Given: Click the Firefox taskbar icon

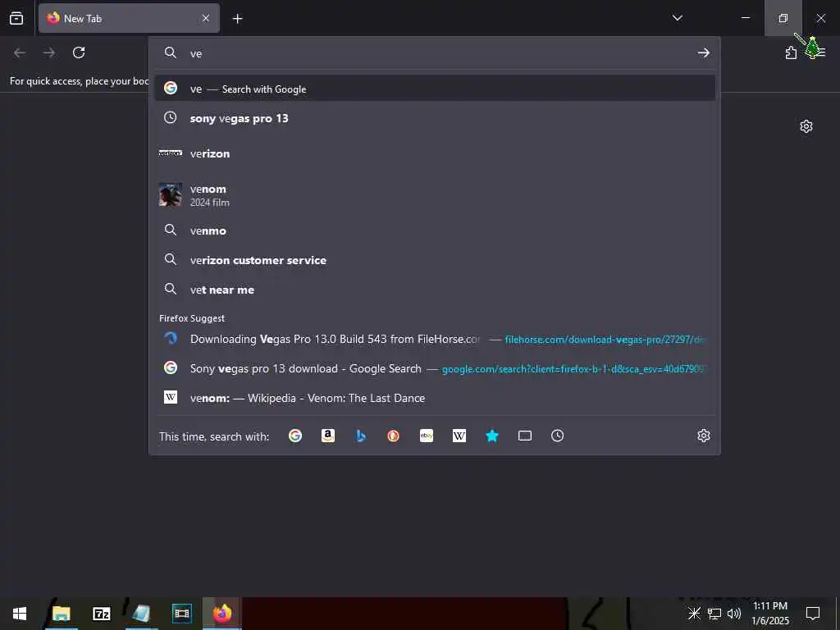Looking at the screenshot, I should (x=222, y=614).
